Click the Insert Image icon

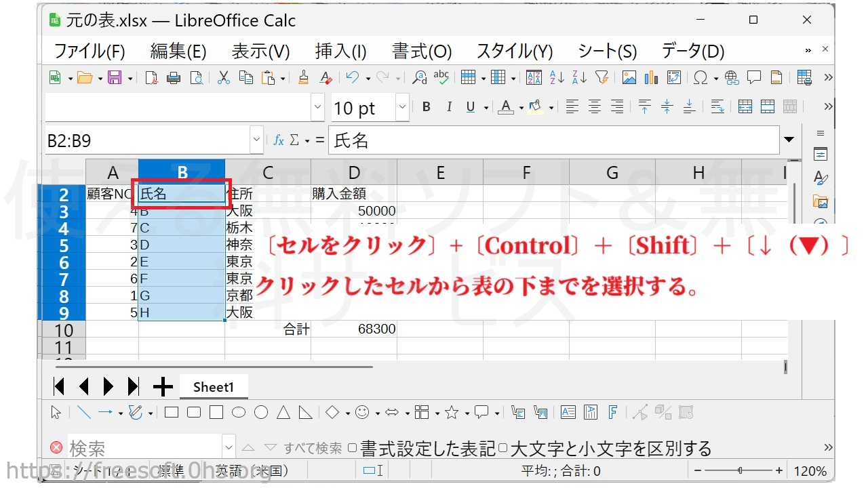(x=629, y=77)
